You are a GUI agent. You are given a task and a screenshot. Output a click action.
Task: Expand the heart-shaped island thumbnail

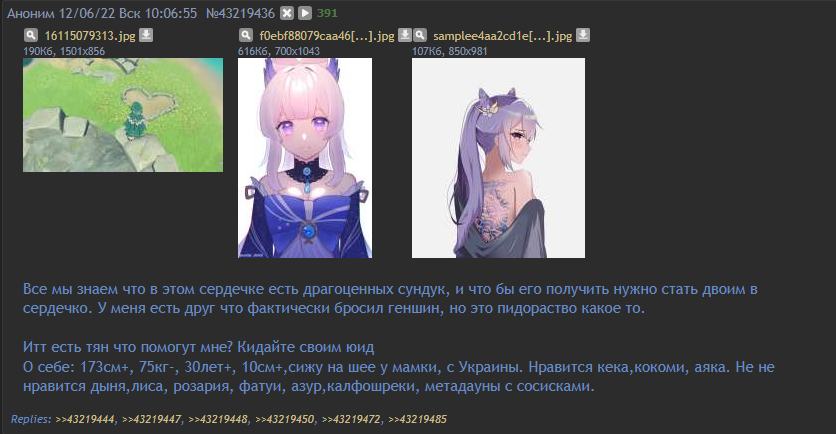click(x=123, y=115)
